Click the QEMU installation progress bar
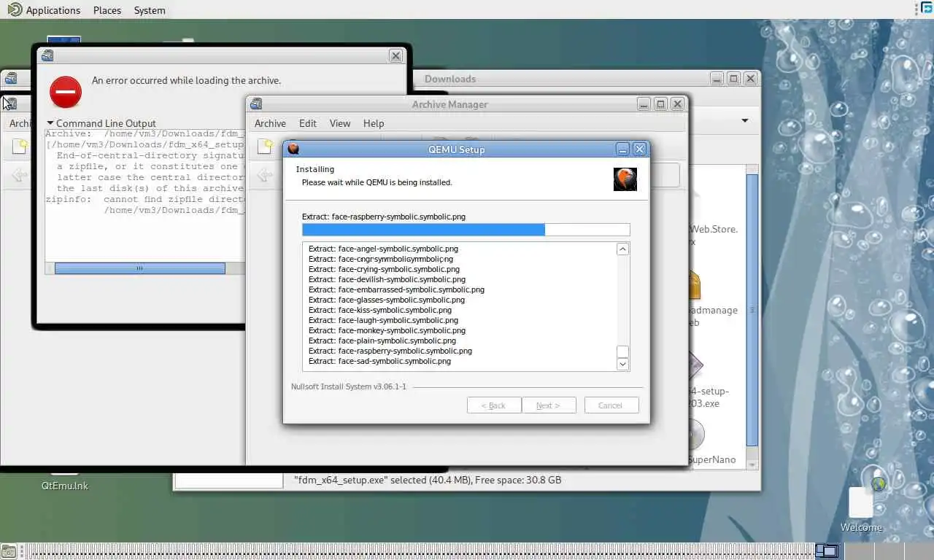Screen dimensions: 934x560 click(466, 230)
